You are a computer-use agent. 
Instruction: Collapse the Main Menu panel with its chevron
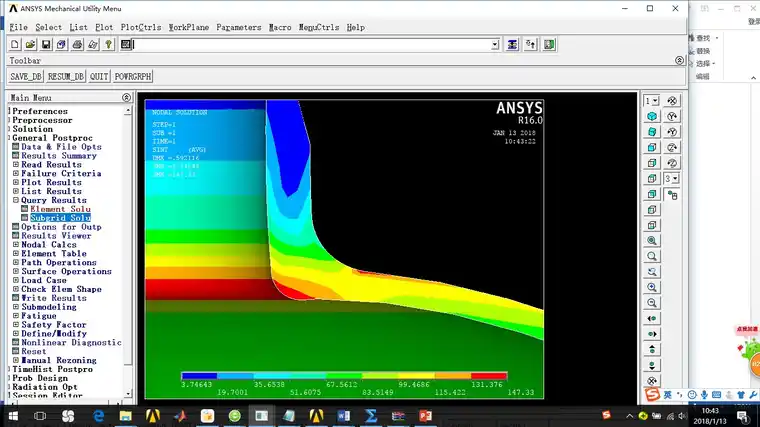coord(127,97)
